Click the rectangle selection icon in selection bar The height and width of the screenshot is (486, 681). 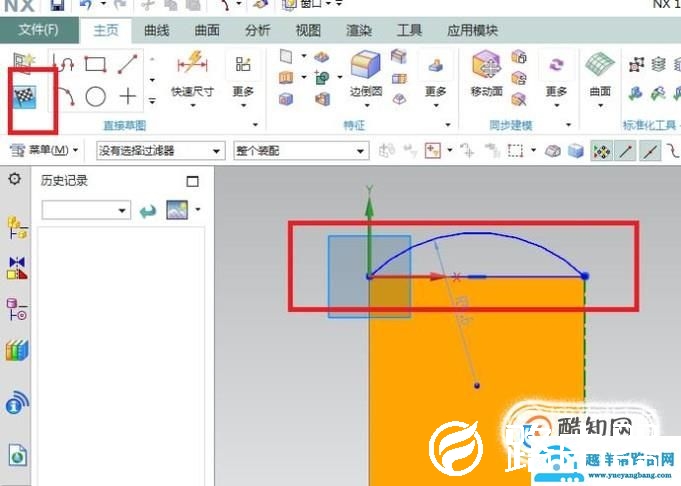point(516,151)
